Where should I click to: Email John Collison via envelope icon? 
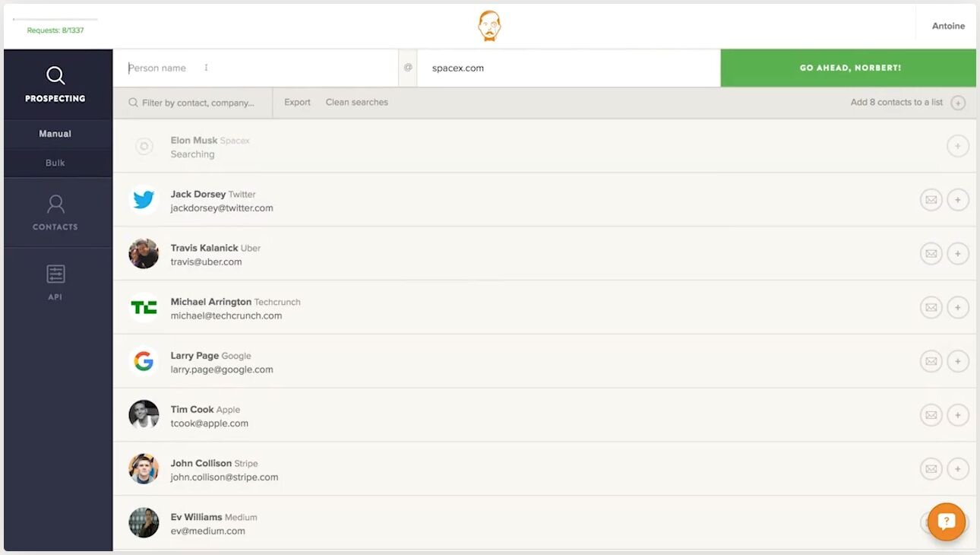click(931, 469)
